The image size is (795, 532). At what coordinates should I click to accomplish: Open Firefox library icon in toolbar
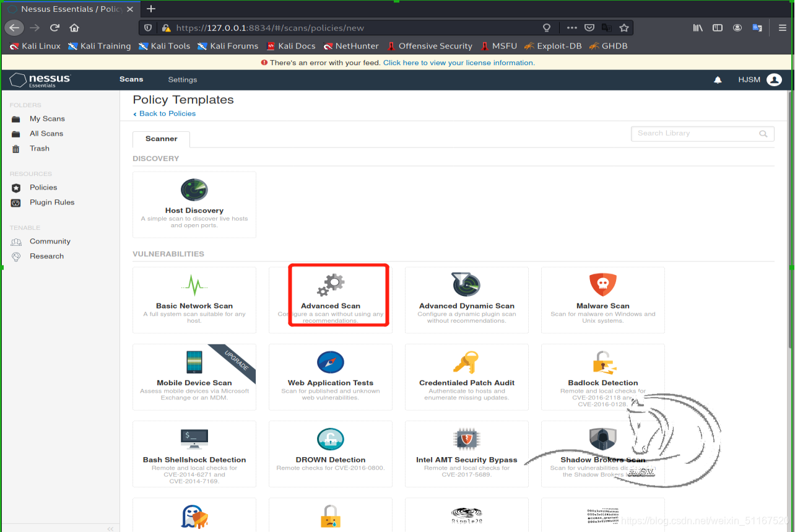(698, 28)
